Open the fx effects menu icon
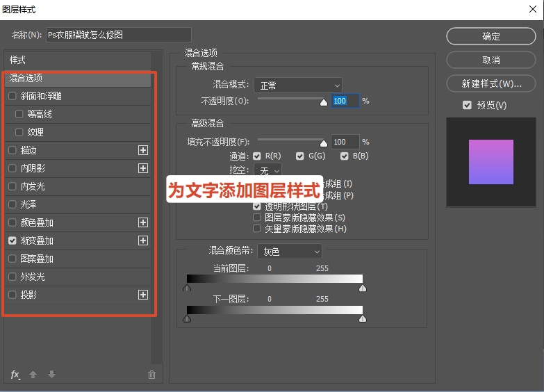The image size is (544, 392). 15,375
